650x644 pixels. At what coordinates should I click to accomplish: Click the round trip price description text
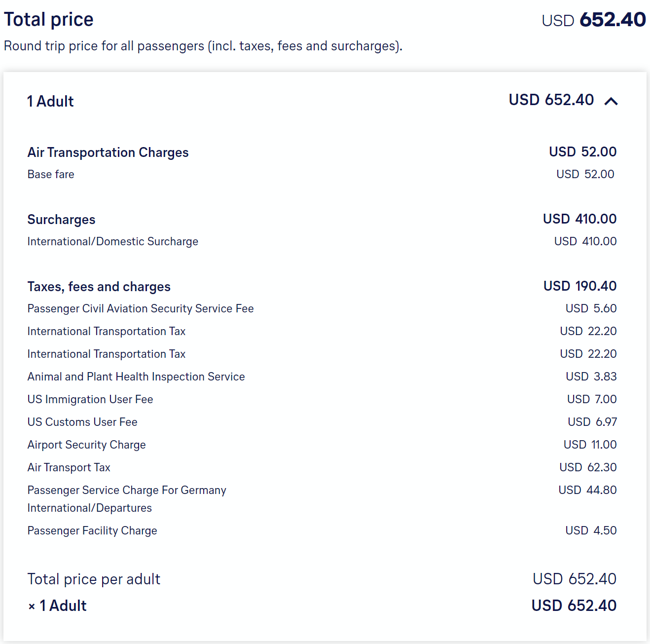[203, 46]
